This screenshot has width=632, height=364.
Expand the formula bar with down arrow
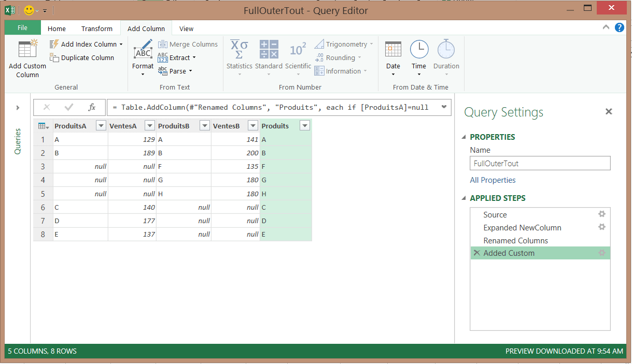[444, 107]
